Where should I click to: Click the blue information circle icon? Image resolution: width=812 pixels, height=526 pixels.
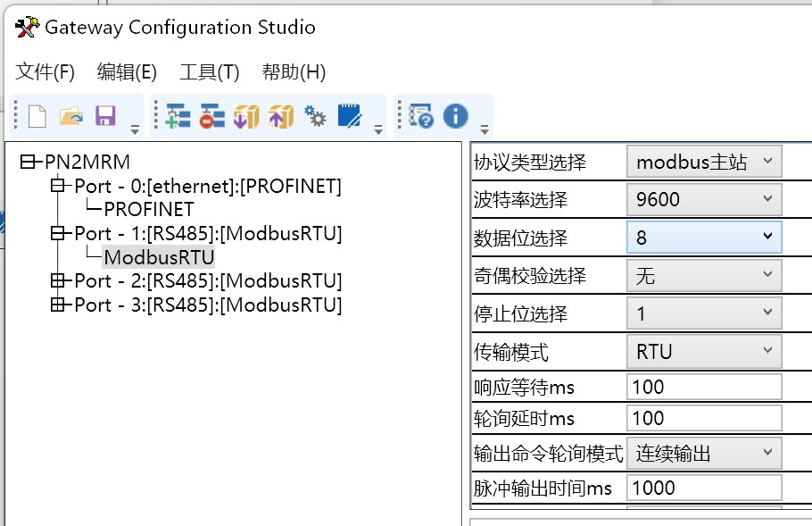pos(456,116)
